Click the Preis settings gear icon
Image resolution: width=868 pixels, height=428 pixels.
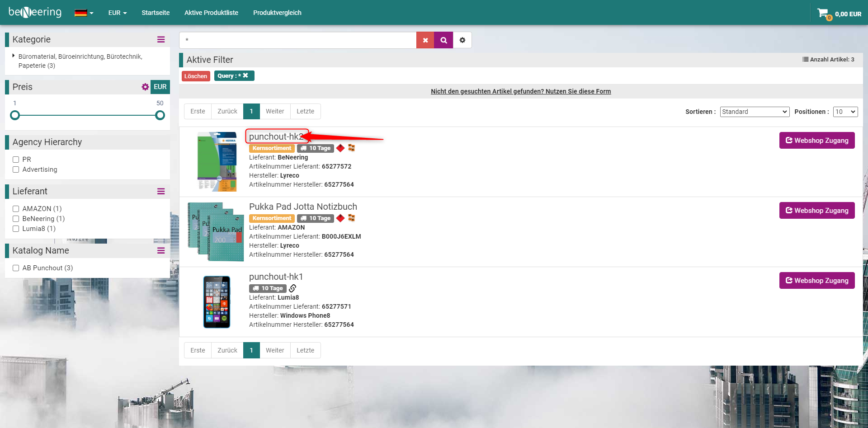(x=145, y=87)
